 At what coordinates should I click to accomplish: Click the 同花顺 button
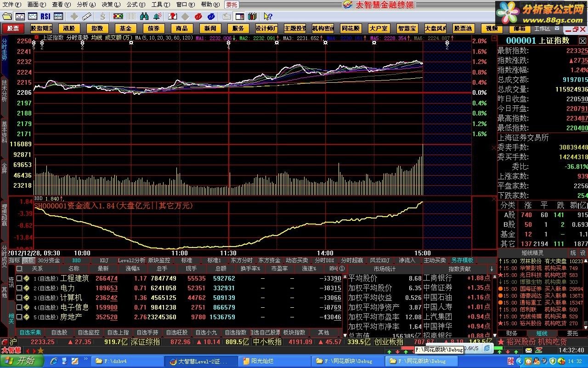[x=351, y=29]
